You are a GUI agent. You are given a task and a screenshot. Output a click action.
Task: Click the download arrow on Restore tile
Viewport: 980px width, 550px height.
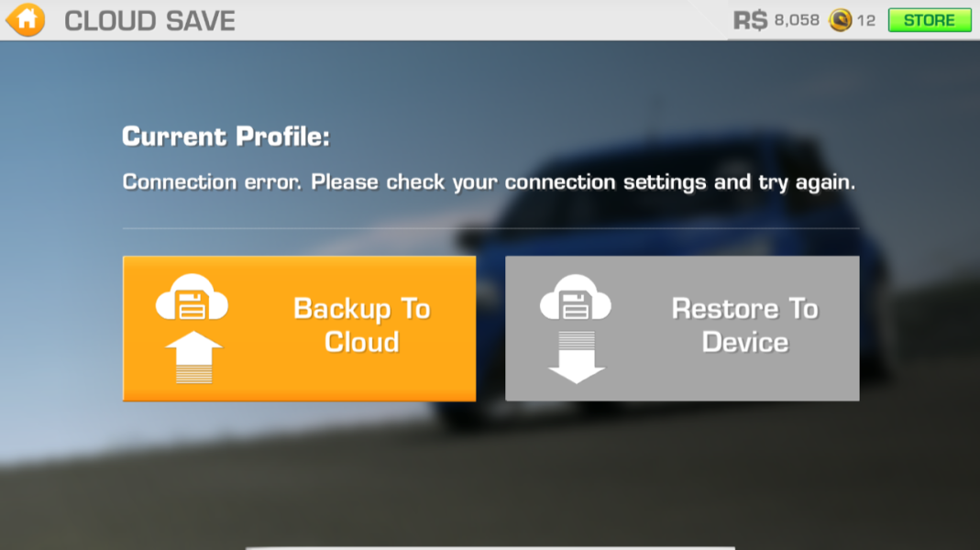point(576,357)
